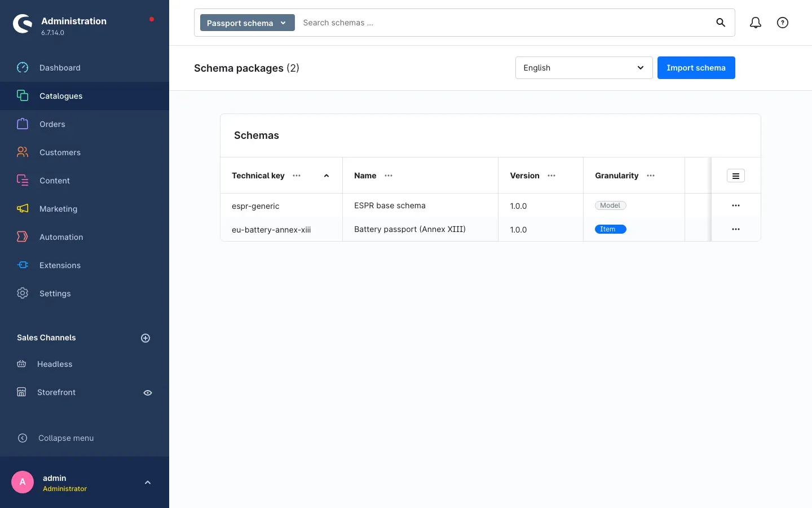Screen dimensions: 812x508
Task: Focus the Search schemas input field
Action: tap(505, 23)
